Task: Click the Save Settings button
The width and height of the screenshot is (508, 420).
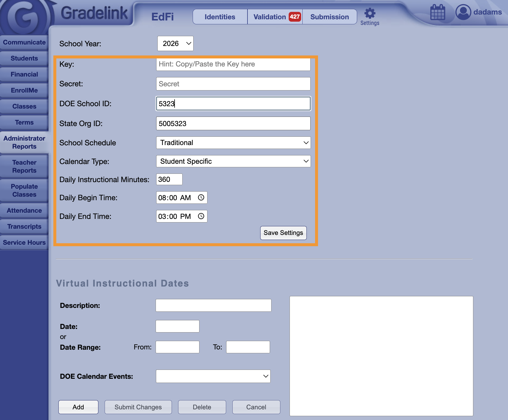Action: (x=283, y=233)
